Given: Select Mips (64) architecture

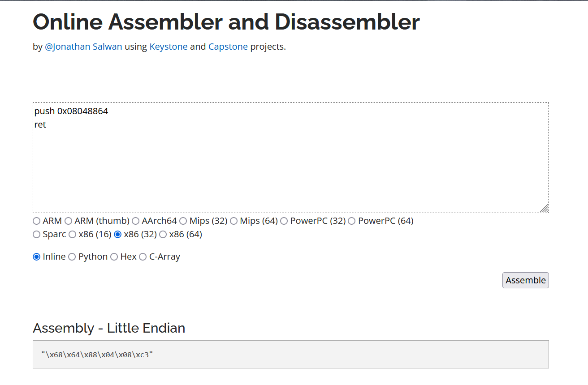Looking at the screenshot, I should pyautogui.click(x=233, y=221).
